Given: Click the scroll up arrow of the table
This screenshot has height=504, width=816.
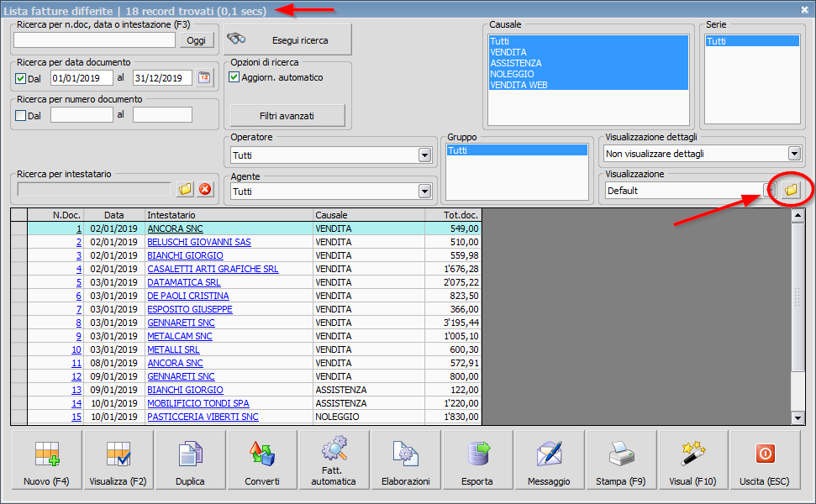Looking at the screenshot, I should point(798,215).
